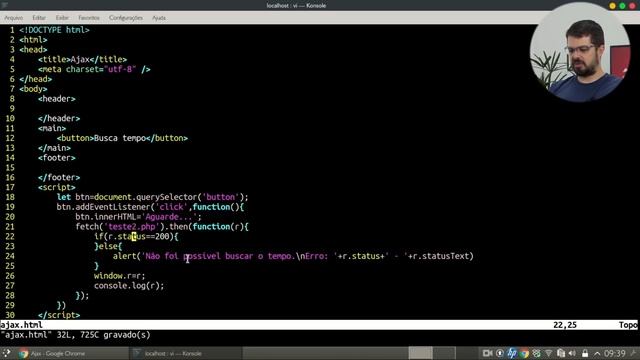The height and width of the screenshot is (360, 640).
Task: Select the second virtual desktop in the pager
Action: click(444, 353)
